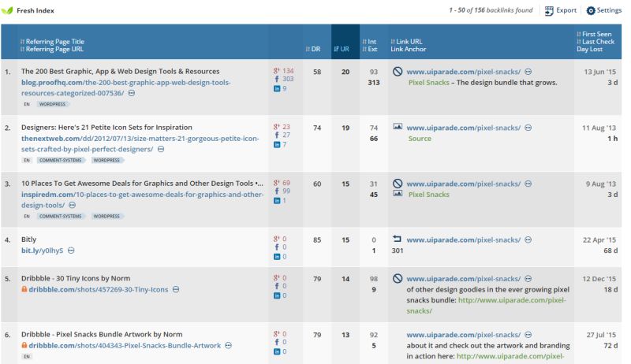Open the options icon after the proofhq referring URL
The image size is (631, 364).
point(132,93)
